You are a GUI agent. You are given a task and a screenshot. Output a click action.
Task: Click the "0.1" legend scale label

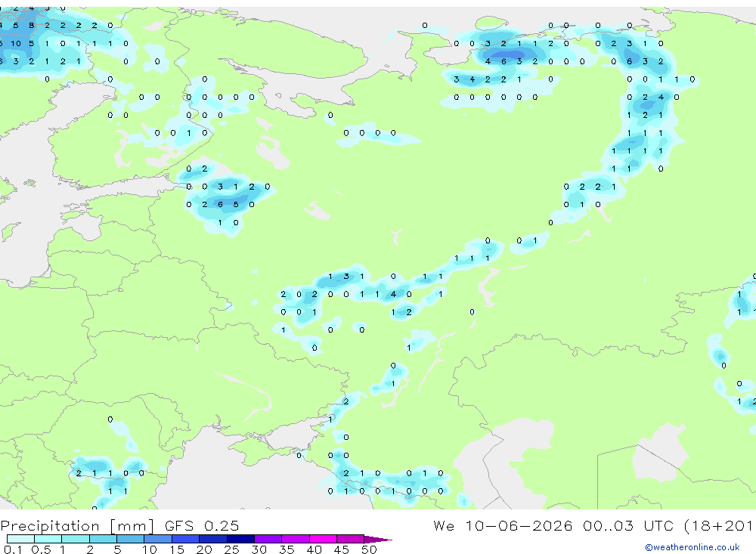click(x=13, y=549)
